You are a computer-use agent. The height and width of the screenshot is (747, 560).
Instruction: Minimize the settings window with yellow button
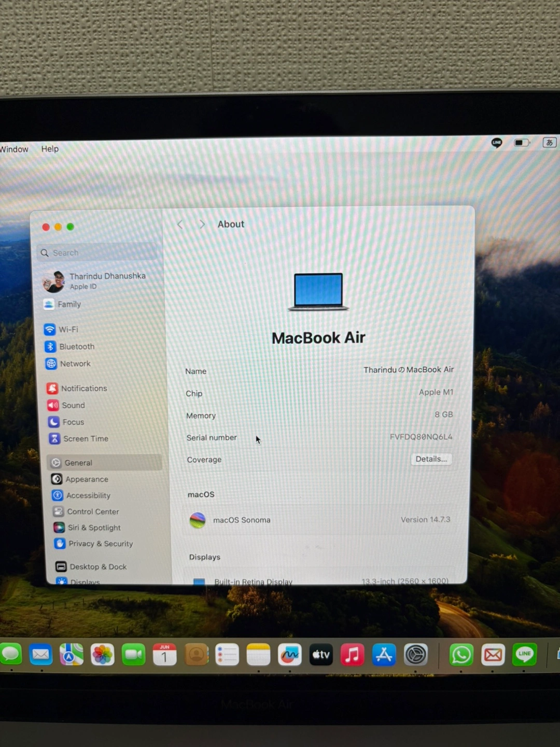(58, 227)
